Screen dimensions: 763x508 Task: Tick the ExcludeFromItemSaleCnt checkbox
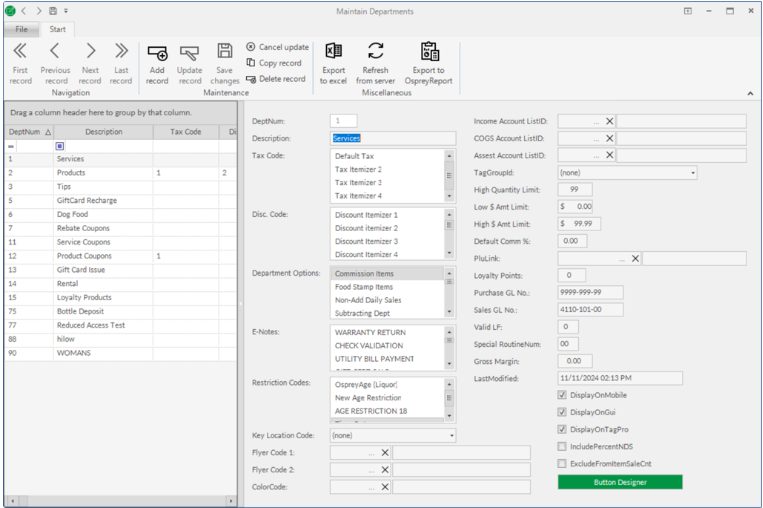point(562,463)
